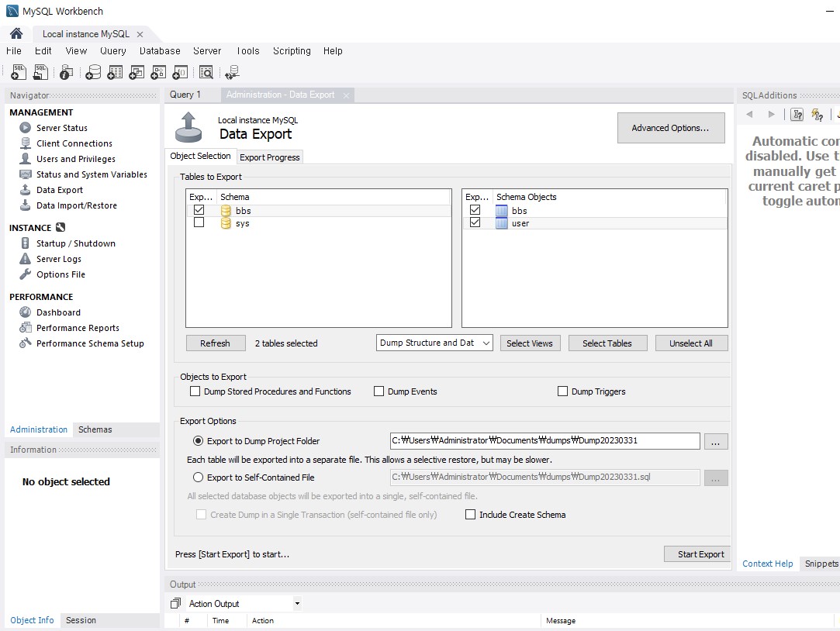Screen dimensions: 840x631
Task: Check the sys schema checkbox
Action: pyautogui.click(x=199, y=222)
